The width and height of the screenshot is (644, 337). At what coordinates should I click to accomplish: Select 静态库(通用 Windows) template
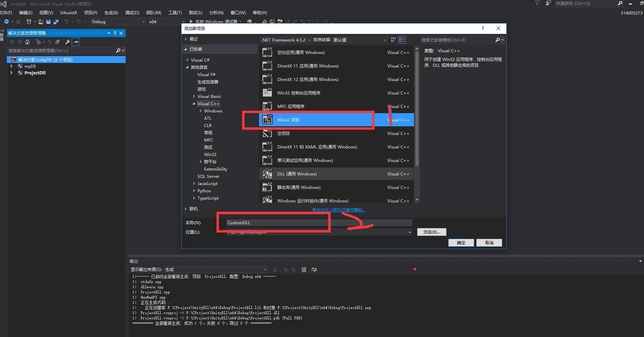(x=336, y=187)
